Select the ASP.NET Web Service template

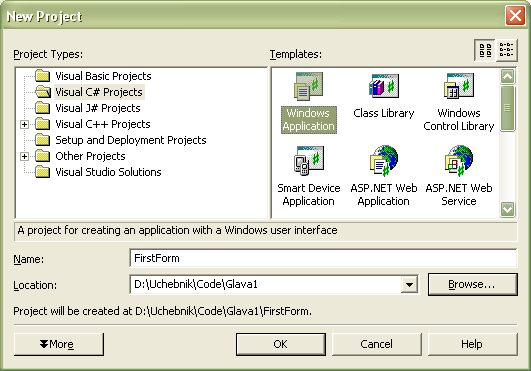point(459,176)
